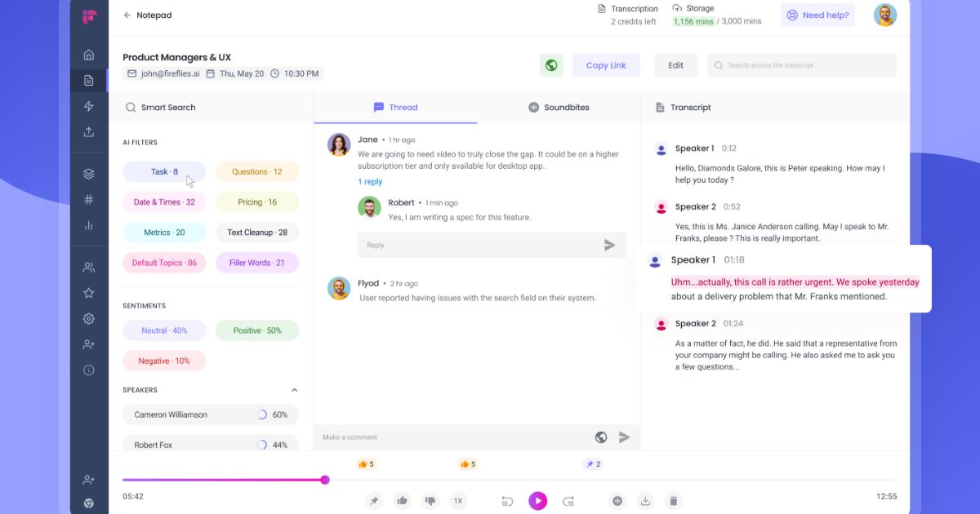This screenshot has height=514, width=980.
Task: Play the recording
Action: click(x=537, y=501)
